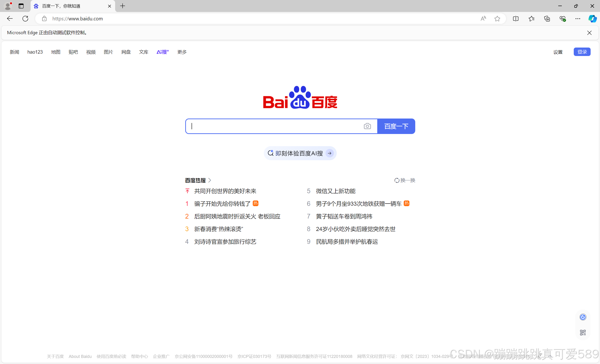Open 男子9个月坐933次地铁 story
Viewport: 600px width, 364px height.
359,204
